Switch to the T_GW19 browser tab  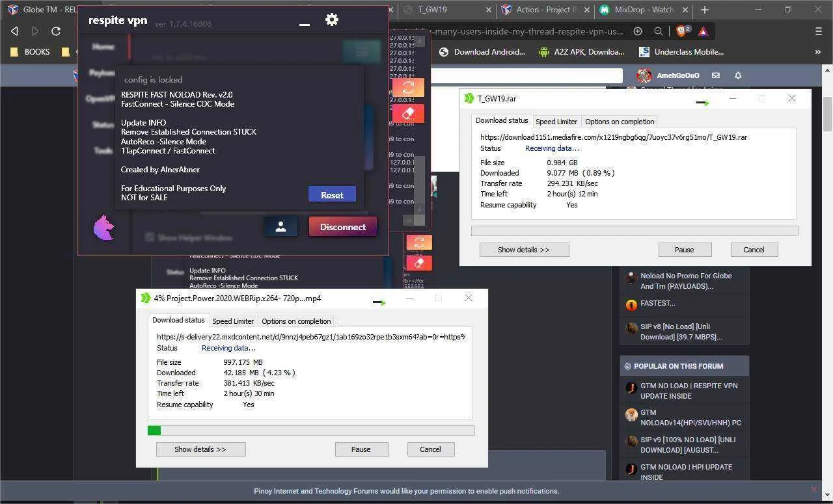pyautogui.click(x=446, y=10)
